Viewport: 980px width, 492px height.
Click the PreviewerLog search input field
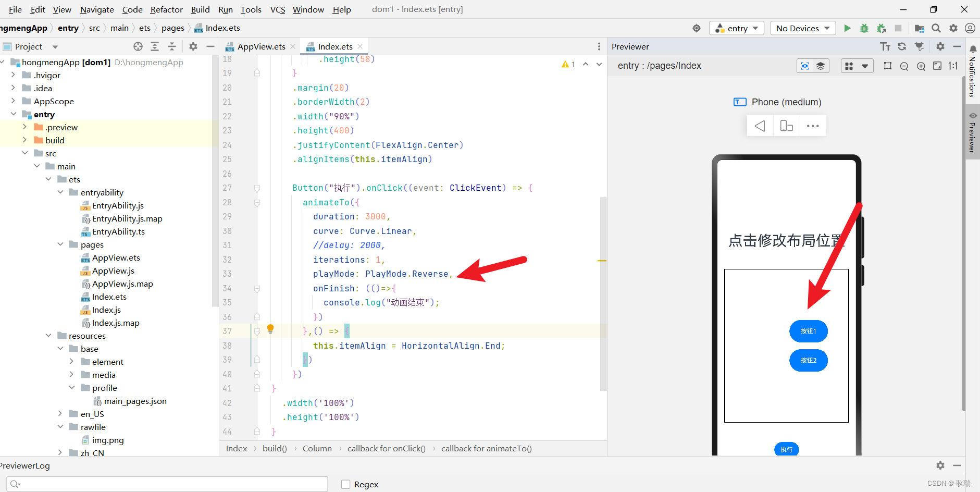167,484
